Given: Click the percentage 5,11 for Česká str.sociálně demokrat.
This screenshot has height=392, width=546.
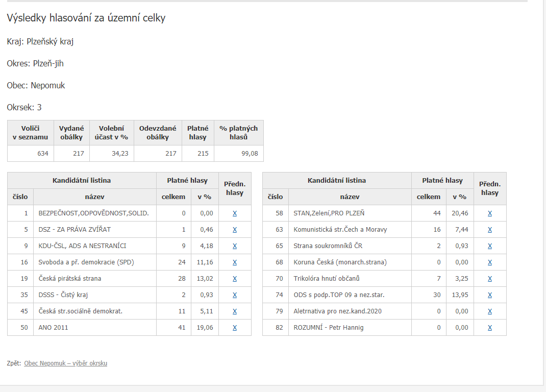Looking at the screenshot, I should coord(207,311).
